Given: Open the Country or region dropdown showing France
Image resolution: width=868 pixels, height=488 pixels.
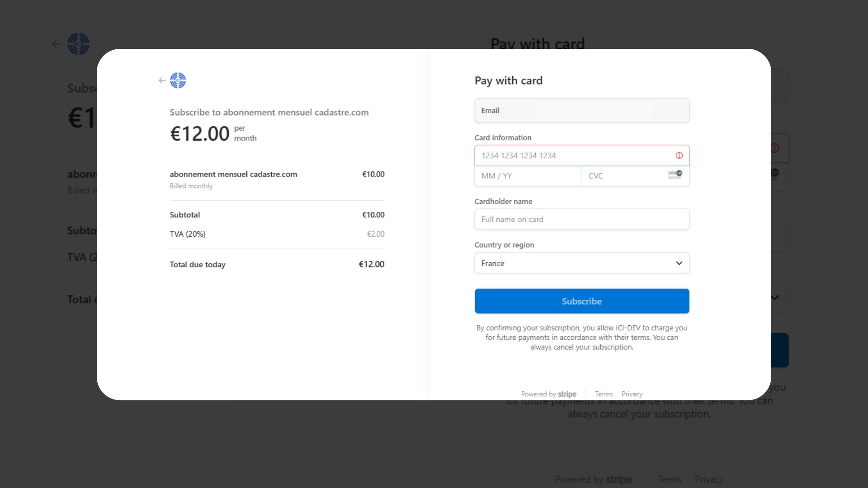Looking at the screenshot, I should tap(582, 263).
